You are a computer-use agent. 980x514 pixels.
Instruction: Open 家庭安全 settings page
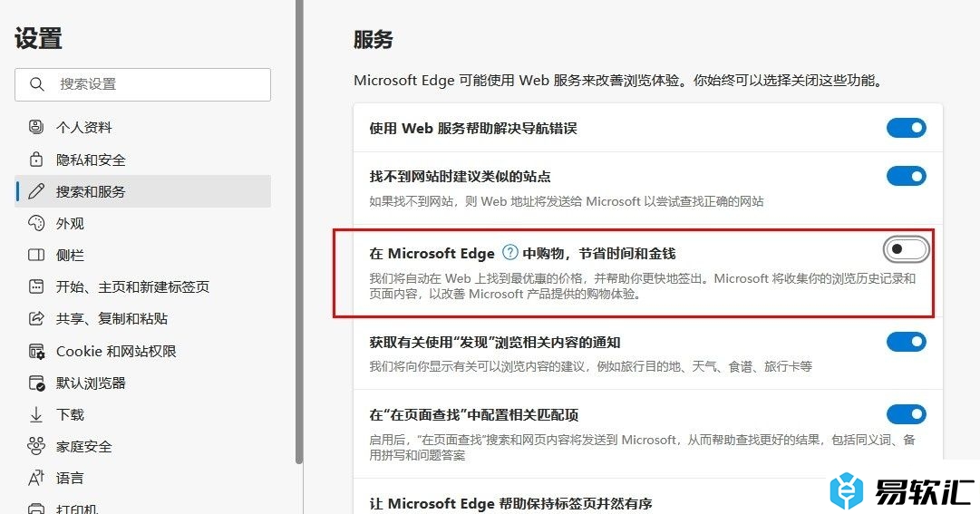pyautogui.click(x=143, y=447)
